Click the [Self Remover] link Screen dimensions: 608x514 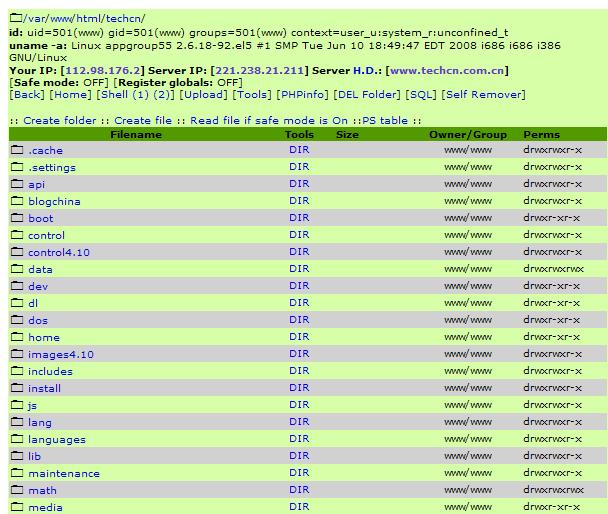pos(483,95)
